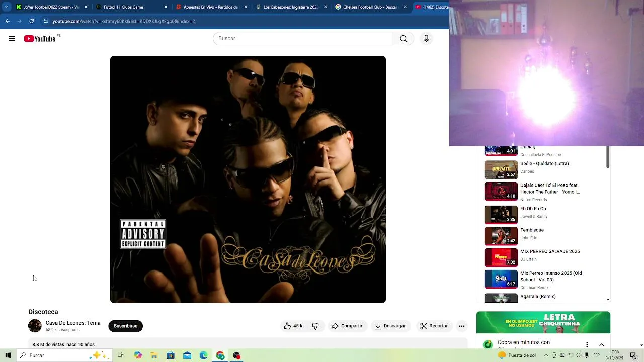Open the tab search dropdown arrow
644x362 pixels.
(x=7, y=7)
